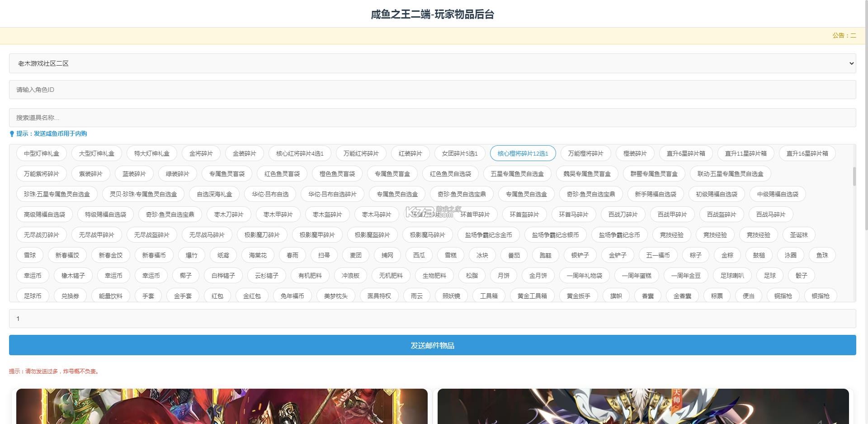The height and width of the screenshot is (424, 868).
Task: Open the 老木游戏社区二区 server dropdown
Action: pyautogui.click(x=432, y=63)
